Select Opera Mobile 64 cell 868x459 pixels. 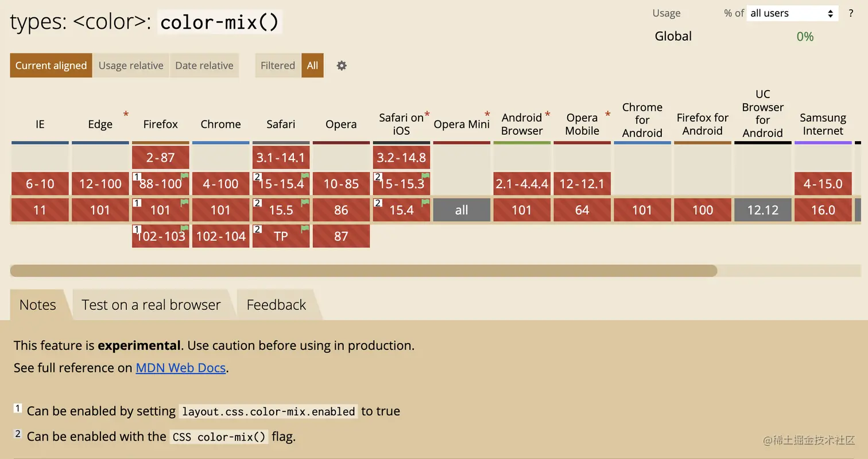[x=582, y=210]
